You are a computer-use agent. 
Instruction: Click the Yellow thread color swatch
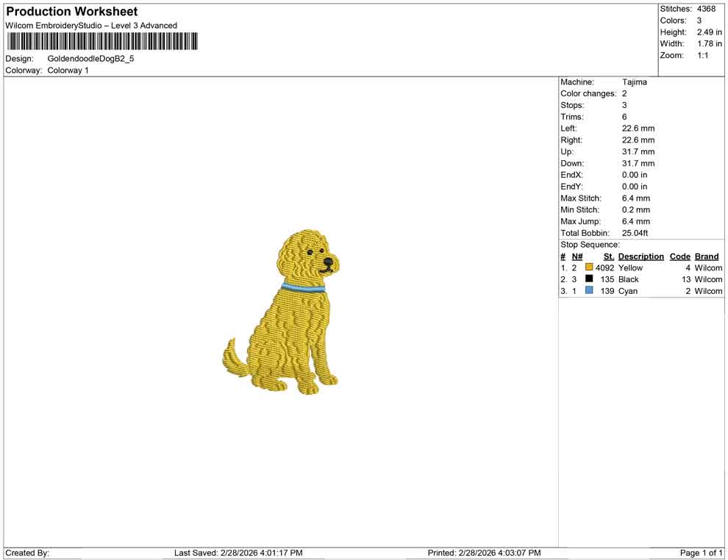pos(588,268)
